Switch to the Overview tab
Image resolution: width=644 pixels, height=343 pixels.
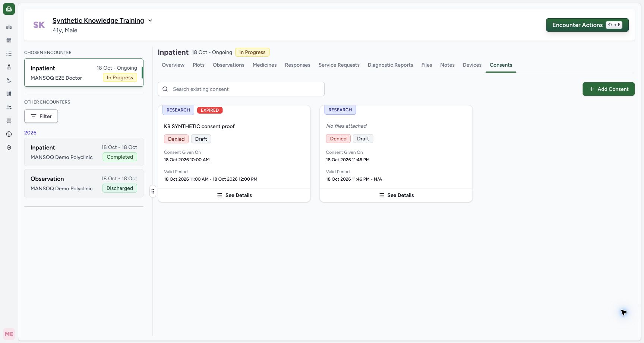(x=173, y=65)
